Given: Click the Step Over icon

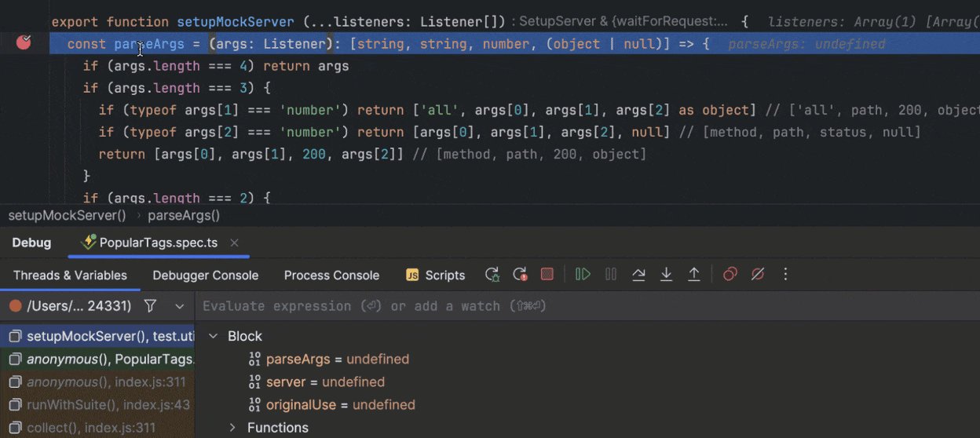Looking at the screenshot, I should 638,275.
